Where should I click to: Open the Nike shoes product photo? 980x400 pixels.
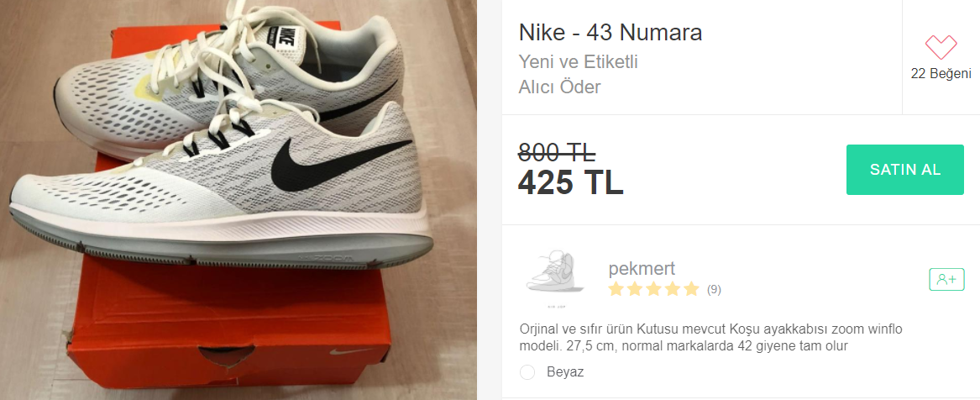(x=238, y=200)
